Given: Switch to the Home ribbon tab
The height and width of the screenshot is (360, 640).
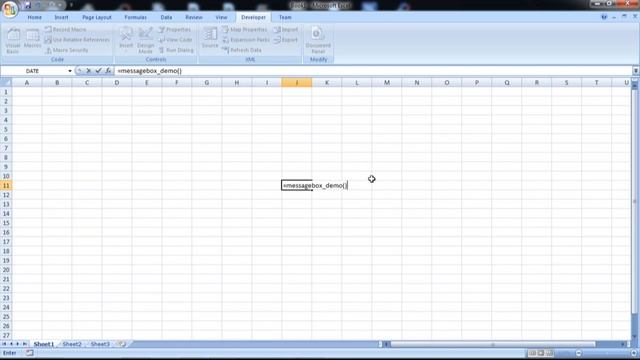Looking at the screenshot, I should (x=34, y=17).
